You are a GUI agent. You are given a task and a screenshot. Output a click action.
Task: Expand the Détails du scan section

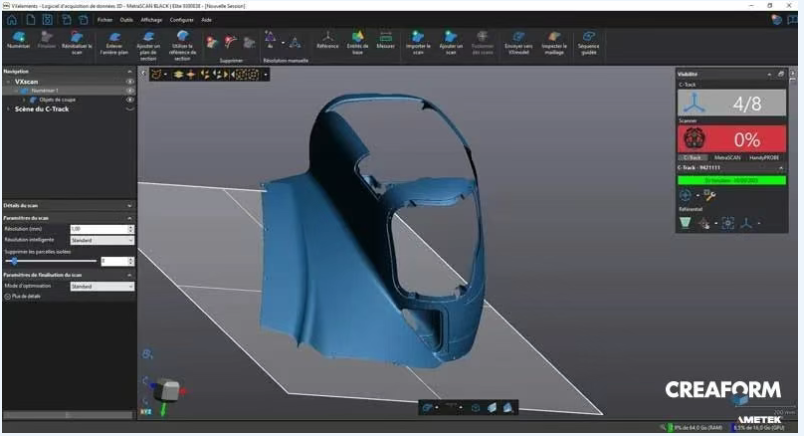pos(129,206)
